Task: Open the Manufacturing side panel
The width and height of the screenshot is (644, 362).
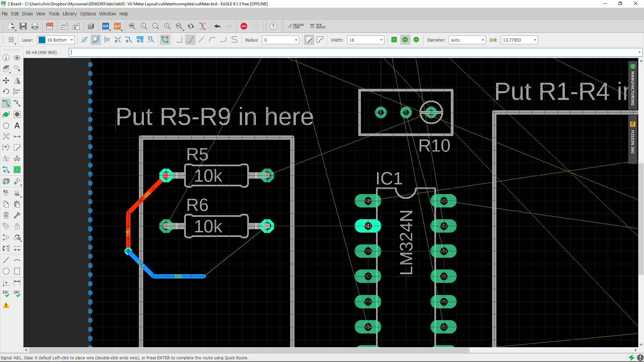Action: click(x=633, y=85)
